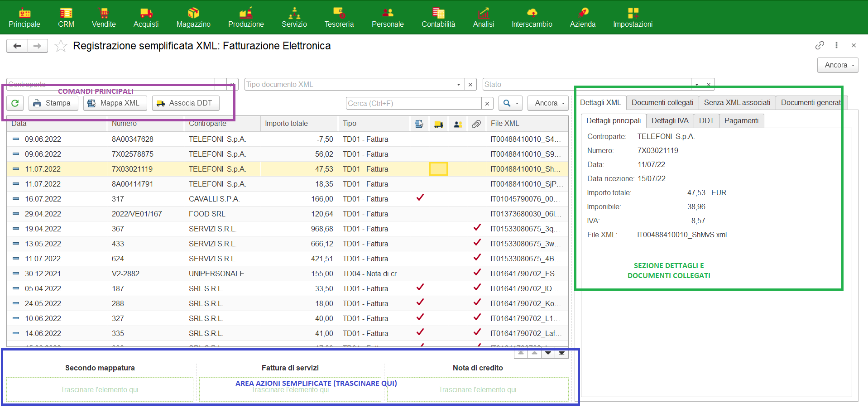The width and height of the screenshot is (868, 408).
Task: Select the CAVALLI S.P.A. row
Action: click(x=288, y=199)
